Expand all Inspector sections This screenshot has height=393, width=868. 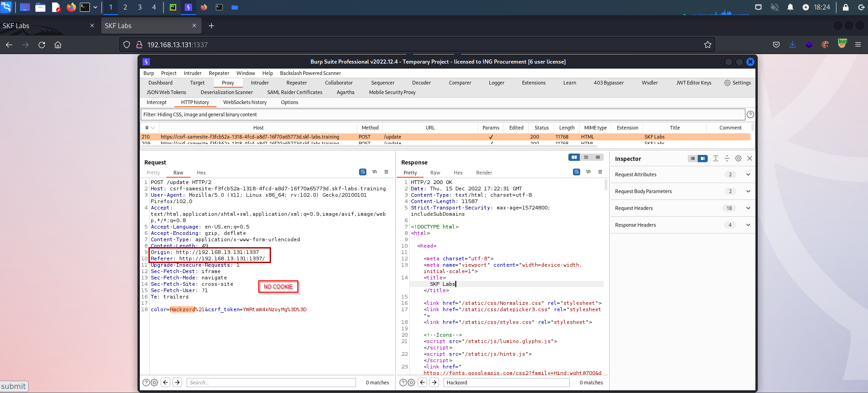click(x=715, y=159)
